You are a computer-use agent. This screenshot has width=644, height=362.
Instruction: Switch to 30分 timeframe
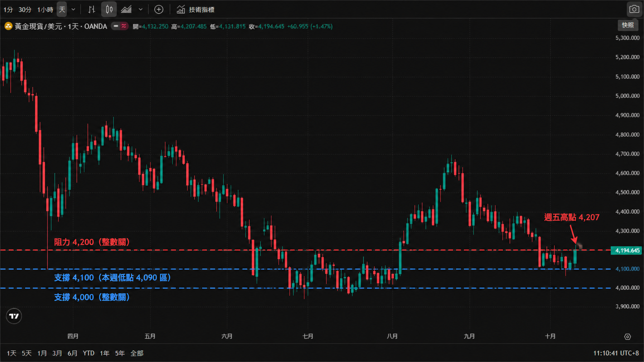(x=25, y=10)
